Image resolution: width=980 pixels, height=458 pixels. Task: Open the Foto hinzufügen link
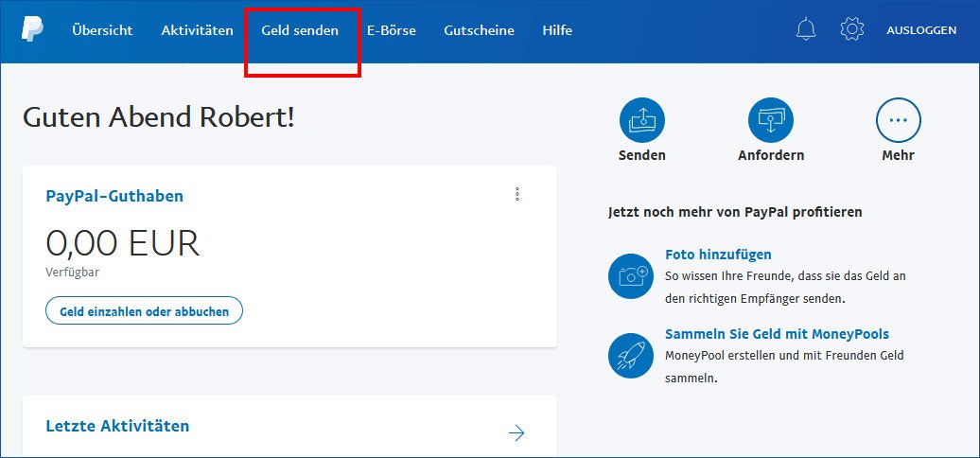tap(718, 255)
